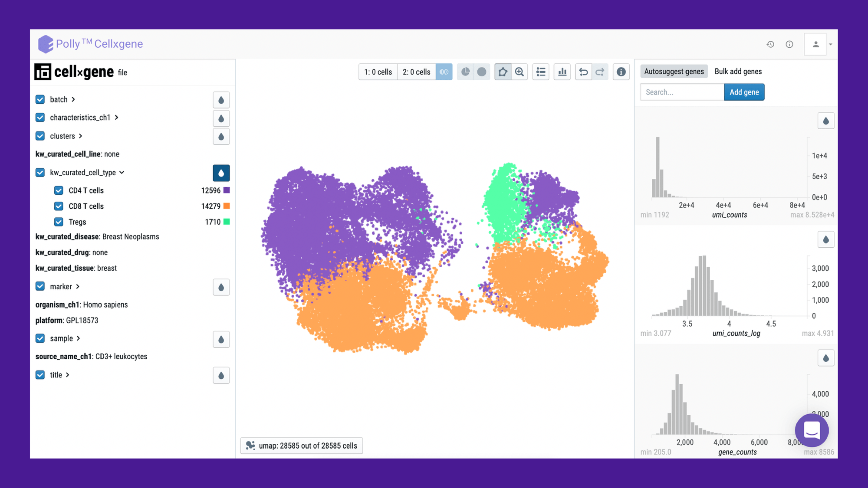Click the purple color swatch for CD4 T cells
This screenshot has height=488, width=868.
click(227, 190)
